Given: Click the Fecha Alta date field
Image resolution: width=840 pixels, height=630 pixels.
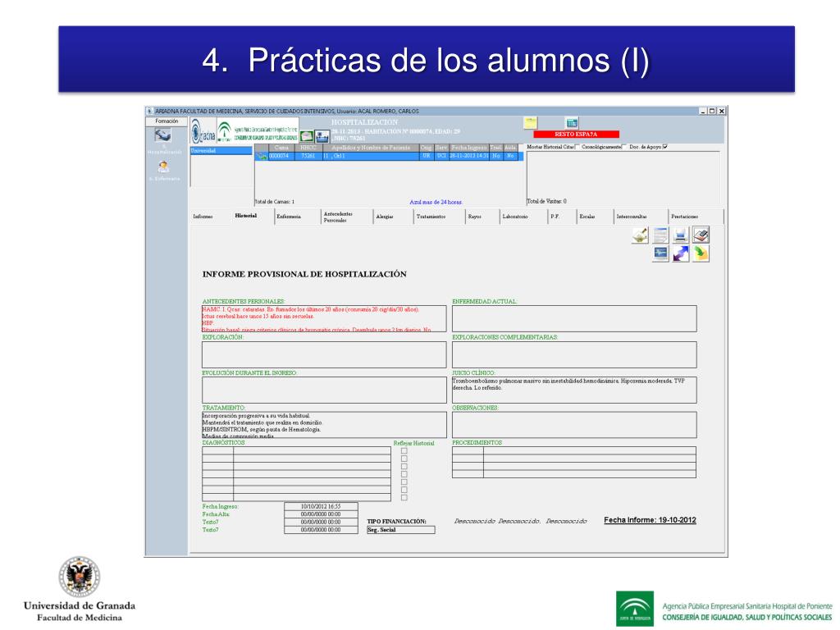Looking at the screenshot, I should (x=321, y=514).
